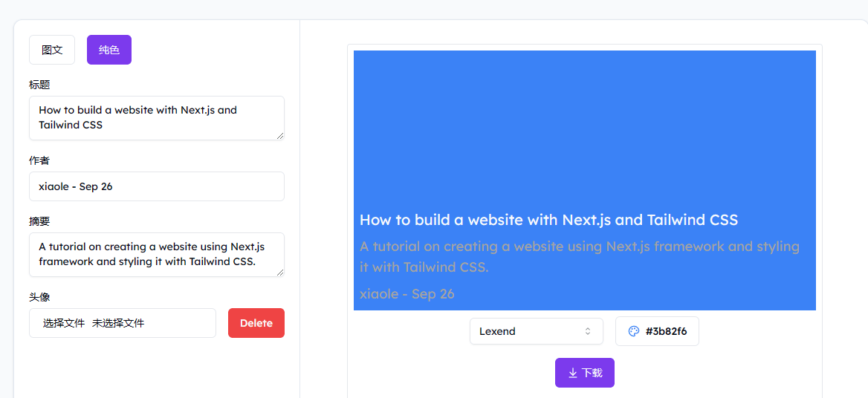
Task: Click the author line in the cover preview
Action: 407,294
